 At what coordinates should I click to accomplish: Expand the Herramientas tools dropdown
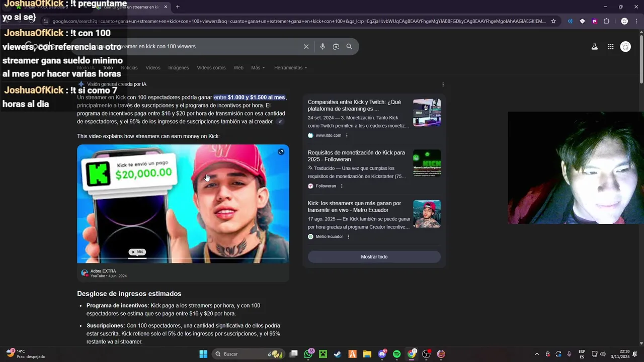290,68
